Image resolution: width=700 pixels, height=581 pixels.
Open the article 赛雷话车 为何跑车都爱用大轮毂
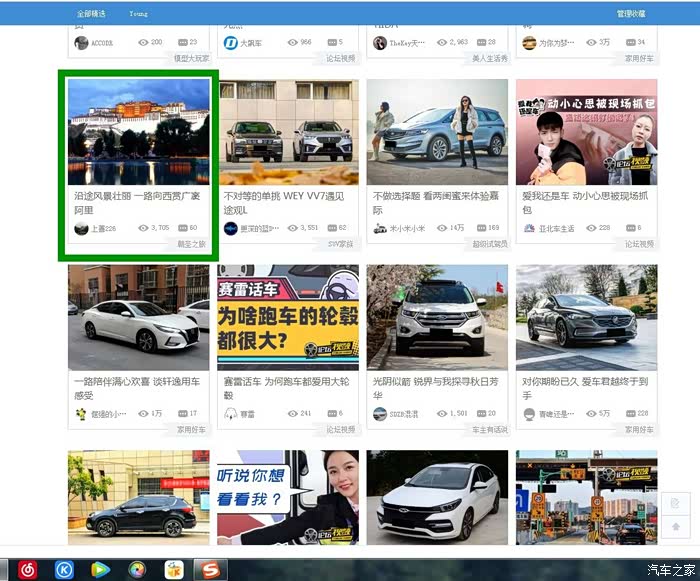286,388
